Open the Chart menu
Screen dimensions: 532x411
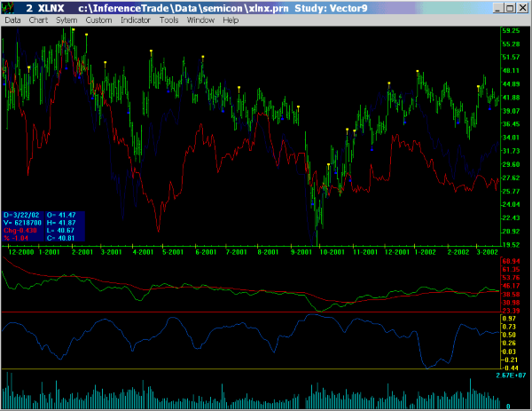(38, 20)
